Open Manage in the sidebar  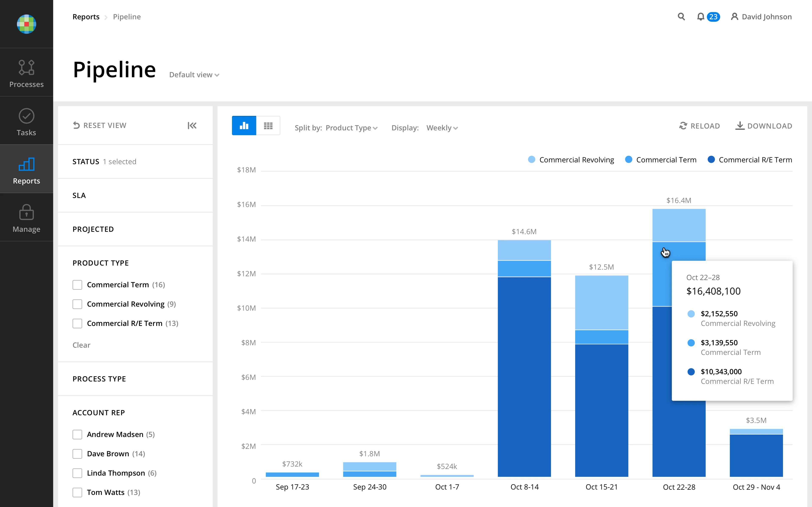click(26, 218)
